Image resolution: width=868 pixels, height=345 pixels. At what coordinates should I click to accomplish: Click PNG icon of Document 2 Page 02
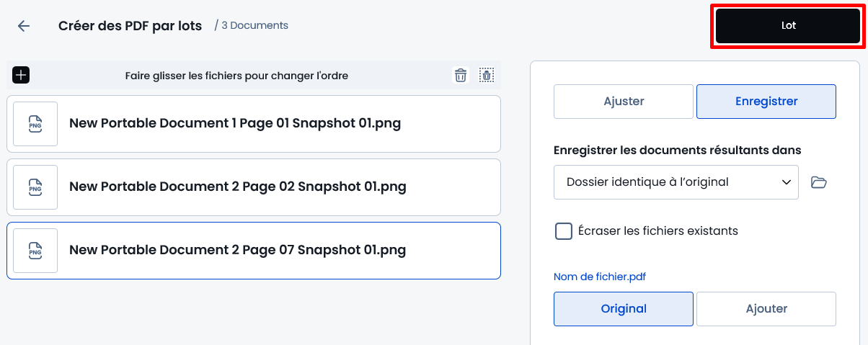(35, 187)
